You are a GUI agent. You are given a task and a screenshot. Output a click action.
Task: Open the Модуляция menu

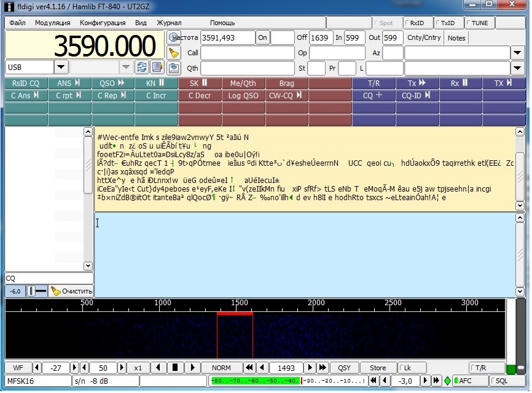tap(52, 23)
